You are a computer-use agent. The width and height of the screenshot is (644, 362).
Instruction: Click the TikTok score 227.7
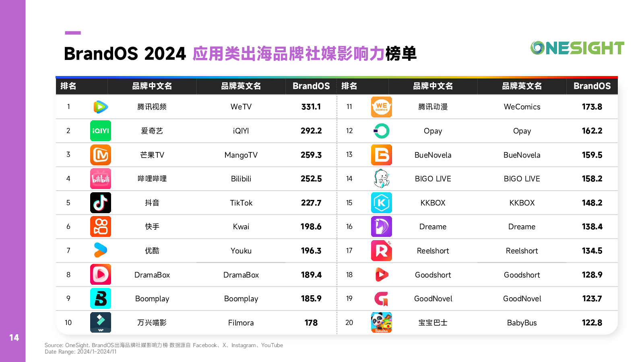tap(311, 203)
